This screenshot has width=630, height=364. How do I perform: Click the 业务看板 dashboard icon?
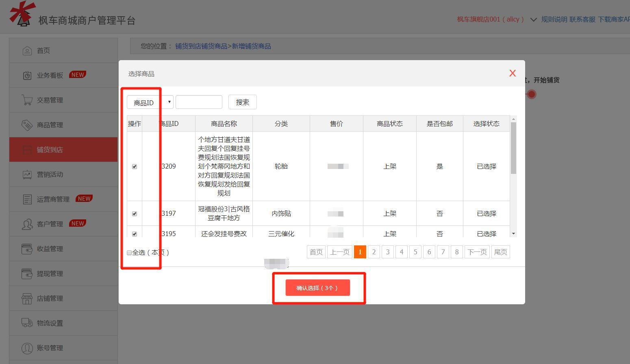[27, 76]
